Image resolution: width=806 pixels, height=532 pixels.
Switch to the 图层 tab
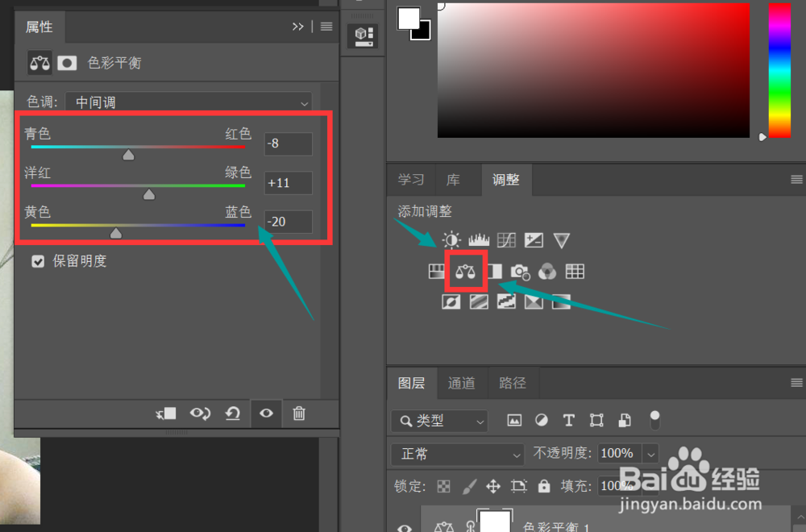[x=412, y=383]
